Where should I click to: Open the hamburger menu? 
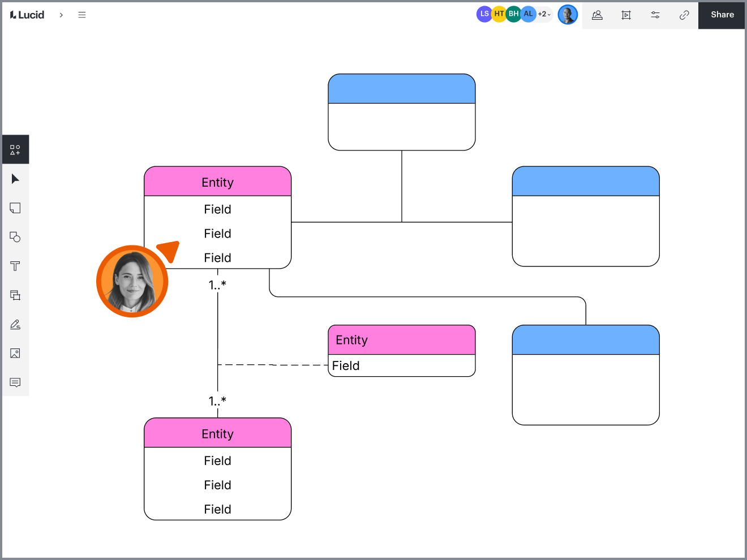click(x=82, y=15)
